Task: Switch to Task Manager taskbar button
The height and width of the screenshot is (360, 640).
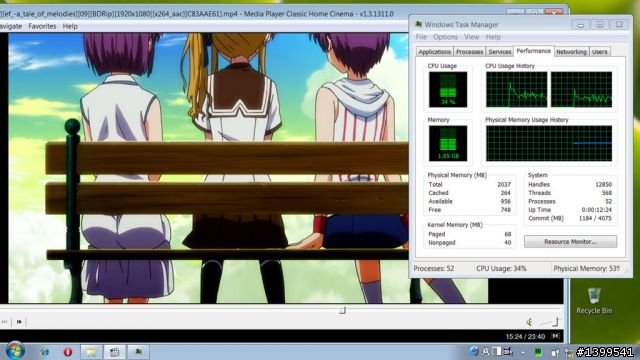Action: (x=138, y=352)
